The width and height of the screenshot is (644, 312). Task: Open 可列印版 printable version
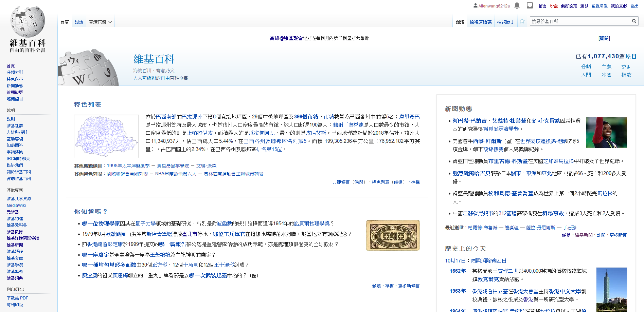coord(15,305)
